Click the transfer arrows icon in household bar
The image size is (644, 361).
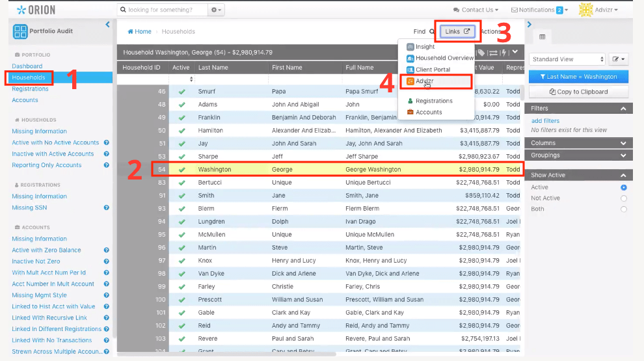[x=493, y=53]
